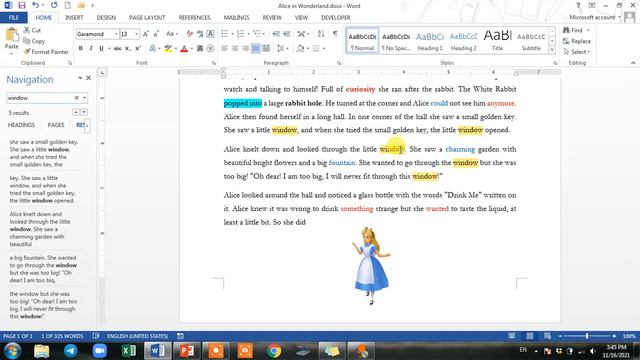Click the Grow Font icon

(x=146, y=34)
